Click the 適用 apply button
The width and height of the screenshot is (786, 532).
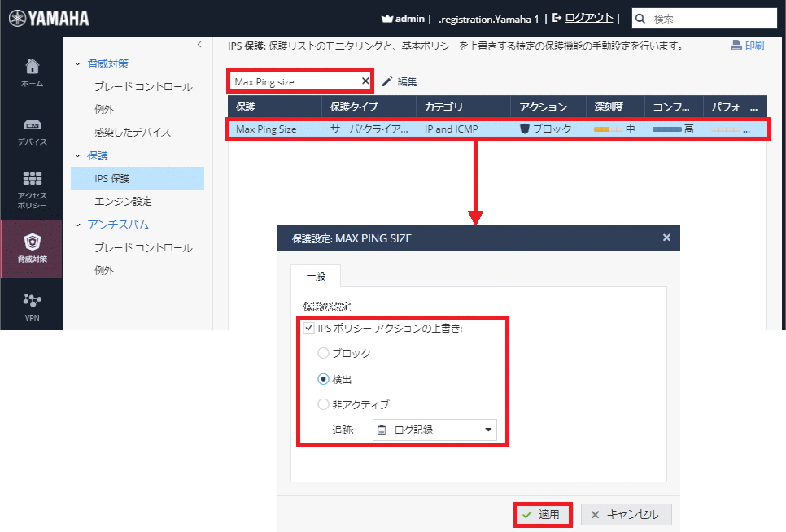coord(542,515)
